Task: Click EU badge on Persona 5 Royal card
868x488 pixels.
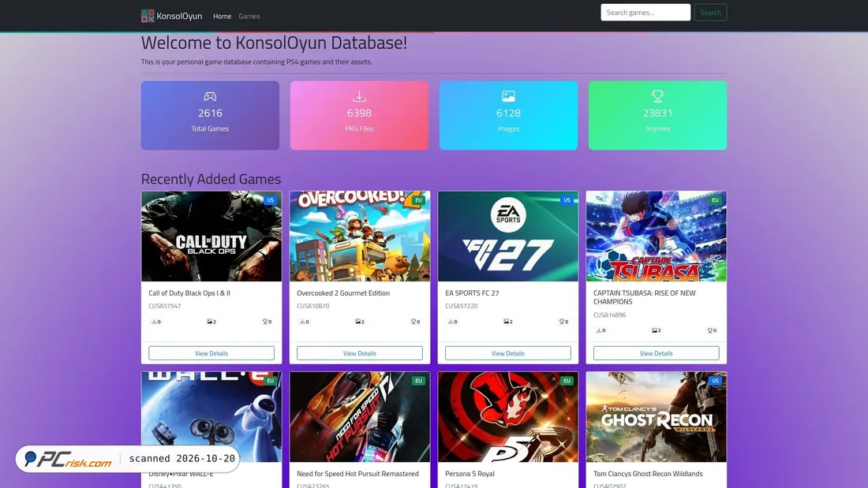Action: (x=567, y=381)
